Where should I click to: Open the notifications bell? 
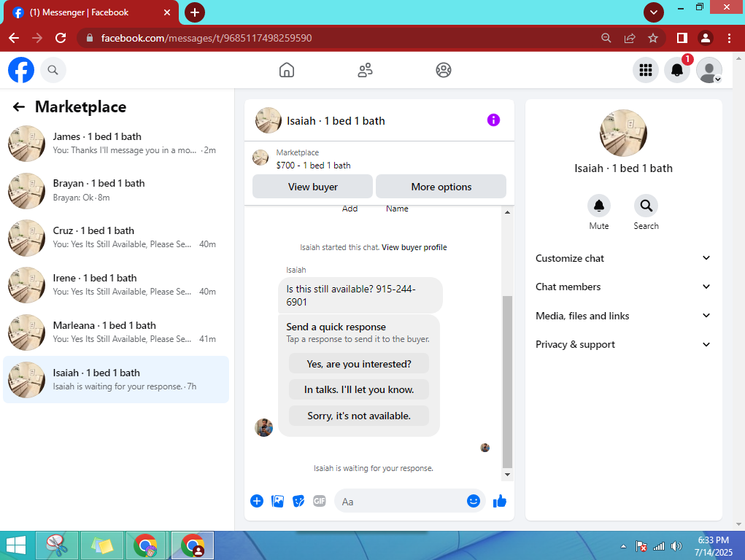coord(676,70)
